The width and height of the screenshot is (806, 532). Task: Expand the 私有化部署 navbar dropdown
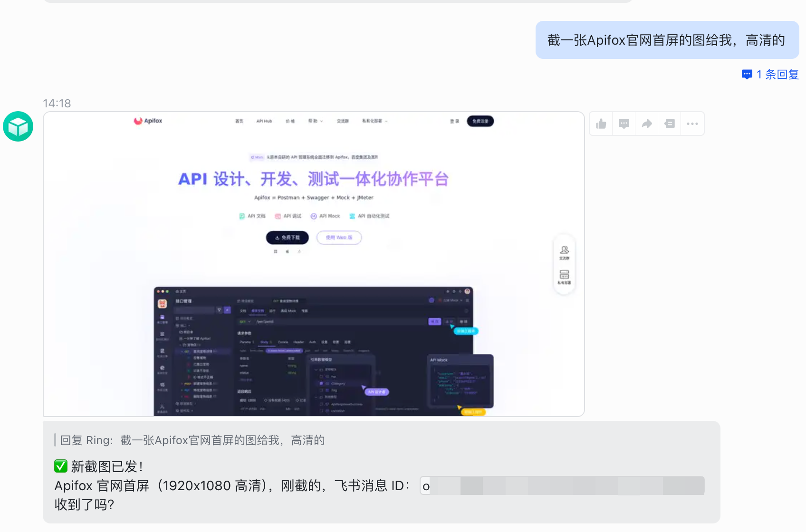[374, 121]
